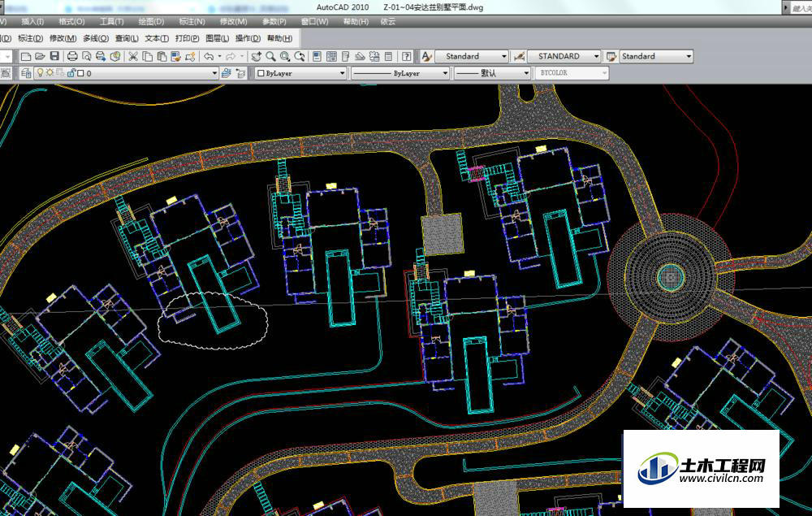The image size is (812, 516).
Task: Open the 插入(I) menu
Action: [32, 22]
